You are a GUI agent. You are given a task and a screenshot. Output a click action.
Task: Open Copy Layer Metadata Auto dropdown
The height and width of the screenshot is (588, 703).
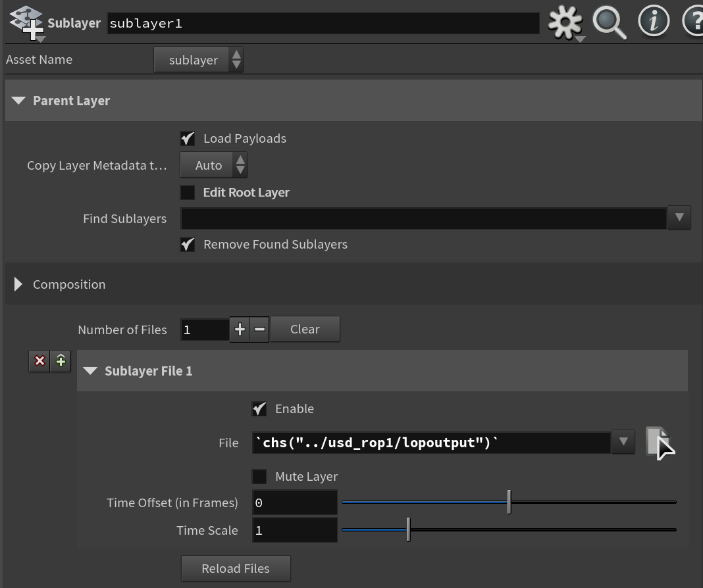pyautogui.click(x=213, y=165)
